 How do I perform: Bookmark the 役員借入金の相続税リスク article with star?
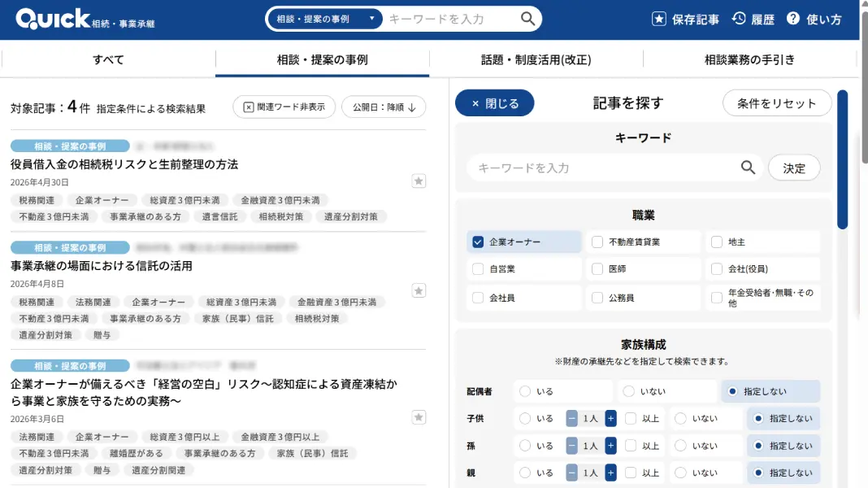419,181
